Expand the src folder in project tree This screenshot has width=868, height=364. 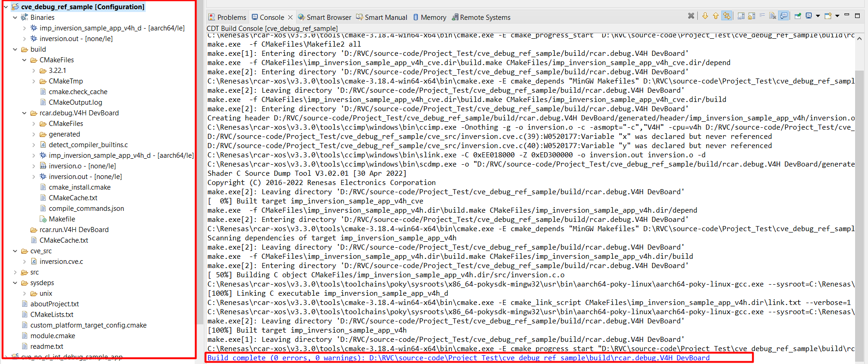15,272
